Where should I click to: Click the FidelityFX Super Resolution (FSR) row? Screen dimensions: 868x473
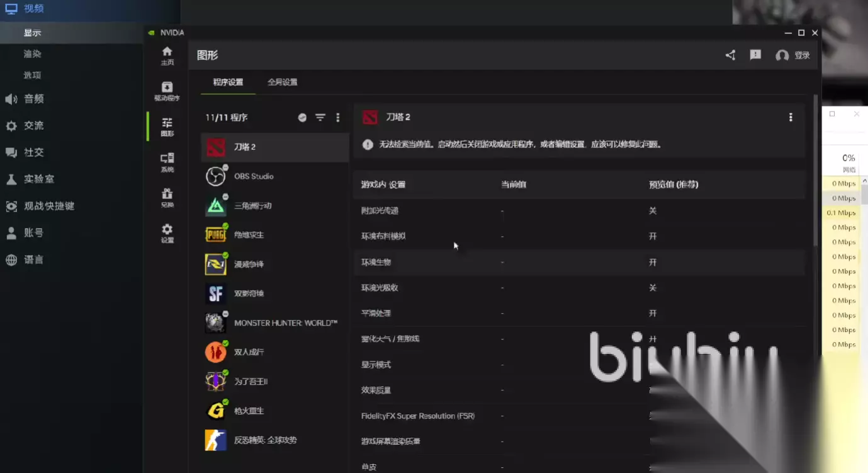click(579, 416)
